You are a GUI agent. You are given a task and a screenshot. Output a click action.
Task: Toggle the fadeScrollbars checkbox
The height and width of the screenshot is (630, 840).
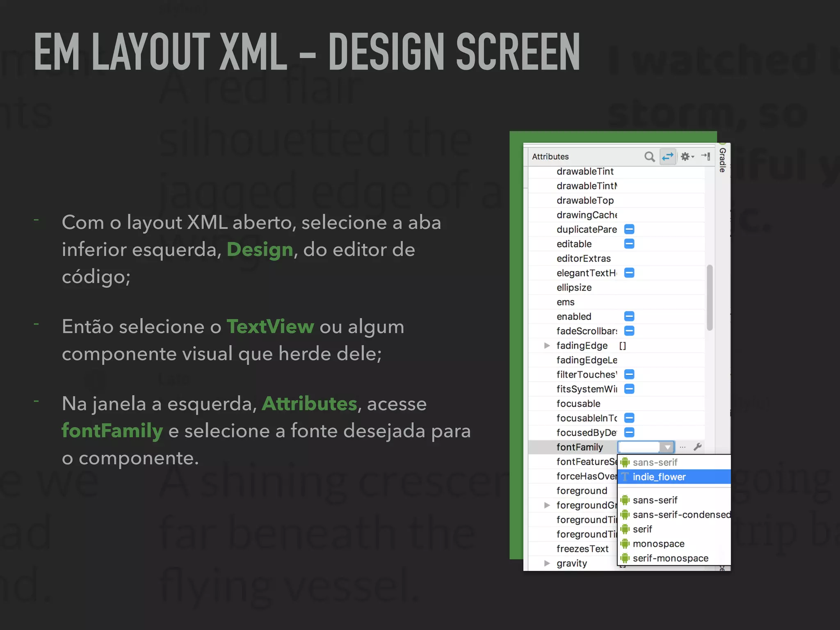629,331
